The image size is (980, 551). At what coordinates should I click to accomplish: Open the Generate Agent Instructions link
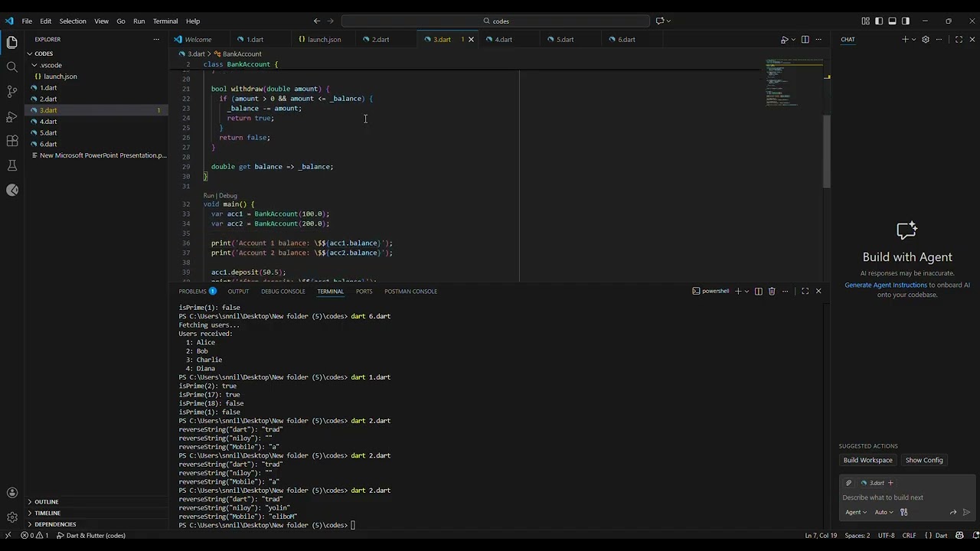pyautogui.click(x=886, y=285)
